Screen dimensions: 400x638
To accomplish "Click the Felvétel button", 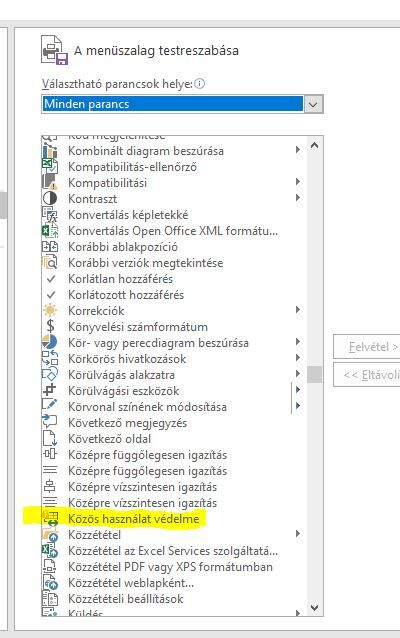I will (x=367, y=347).
